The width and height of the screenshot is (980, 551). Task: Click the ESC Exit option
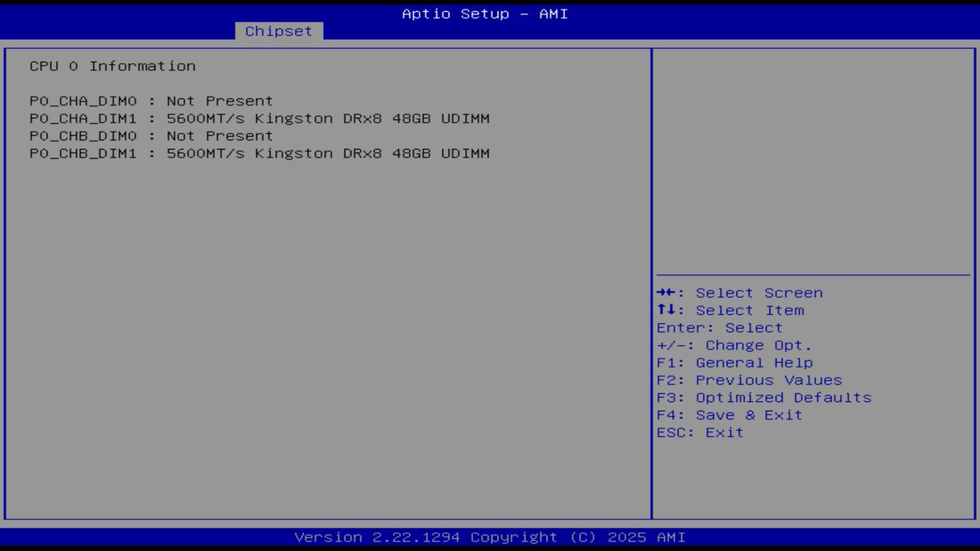pyautogui.click(x=700, y=432)
